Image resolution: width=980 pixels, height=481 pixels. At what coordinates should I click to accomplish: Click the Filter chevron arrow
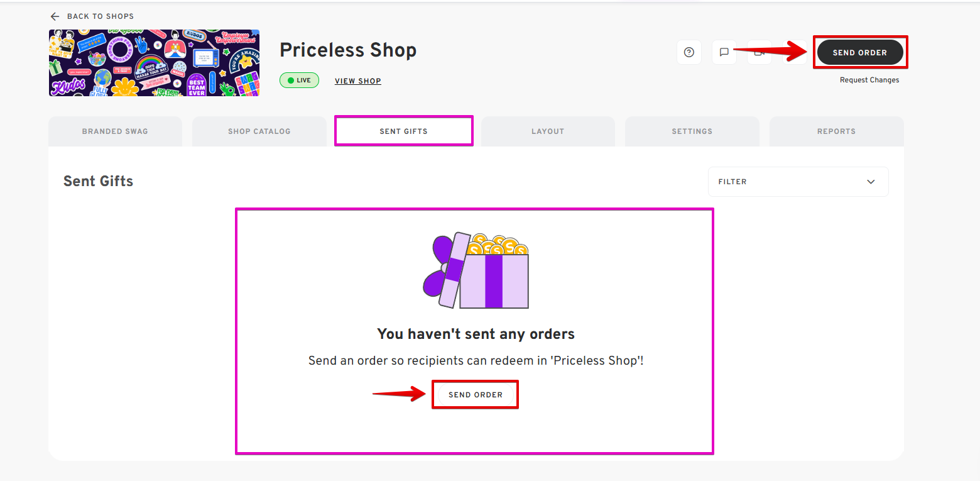point(871,182)
